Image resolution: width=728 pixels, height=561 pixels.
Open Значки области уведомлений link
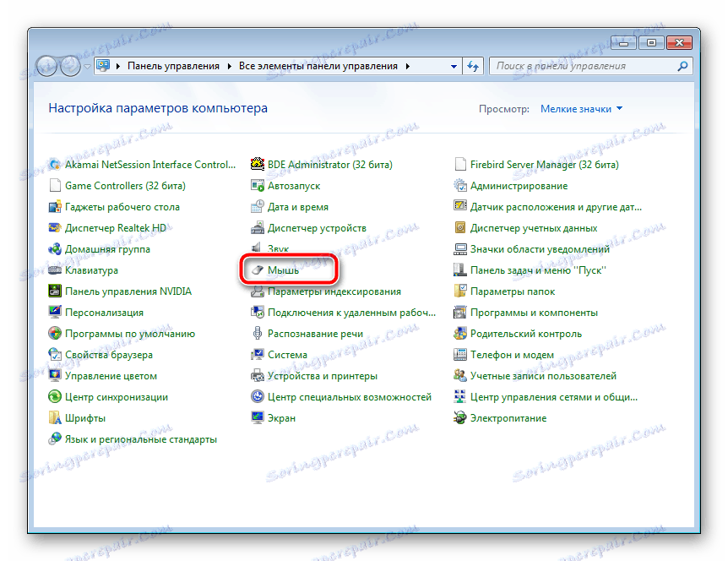(540, 249)
